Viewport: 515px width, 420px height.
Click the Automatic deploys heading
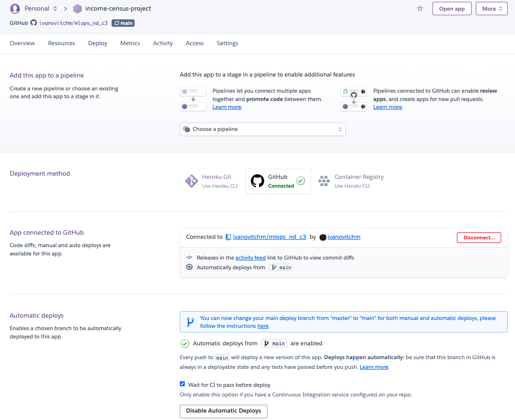click(x=36, y=315)
